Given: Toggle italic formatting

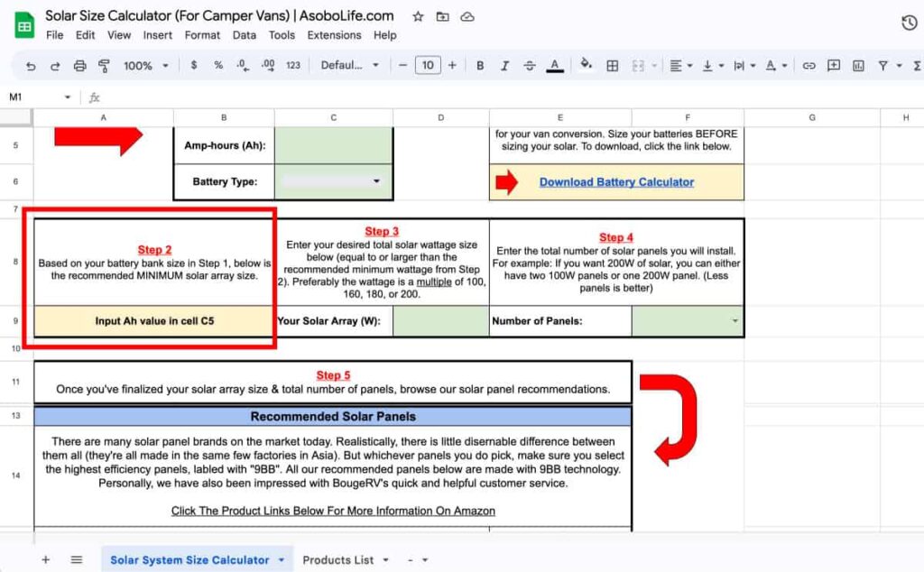Looking at the screenshot, I should click(505, 65).
